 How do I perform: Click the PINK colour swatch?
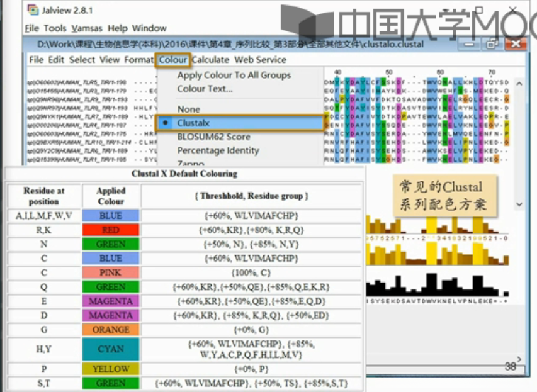(111, 272)
